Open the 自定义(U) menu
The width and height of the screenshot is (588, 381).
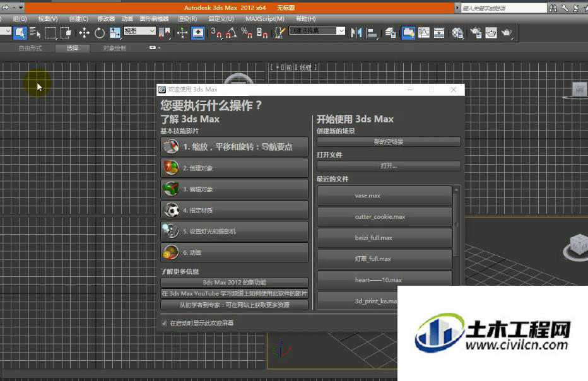pos(221,19)
